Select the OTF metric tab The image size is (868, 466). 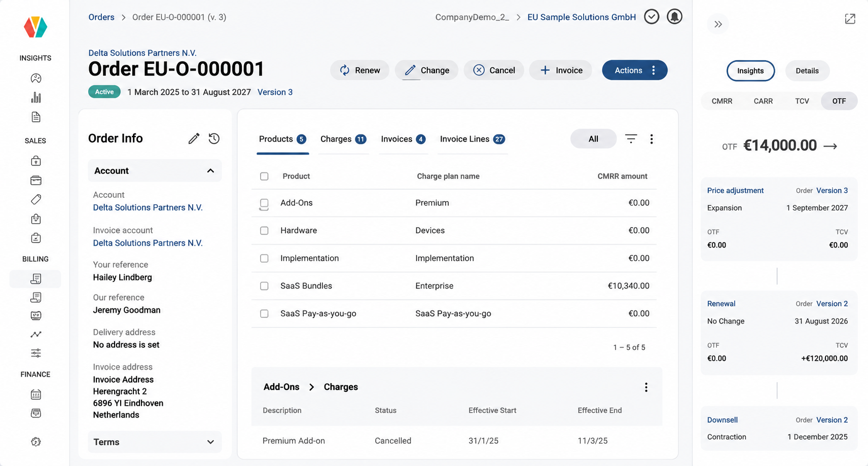point(839,101)
